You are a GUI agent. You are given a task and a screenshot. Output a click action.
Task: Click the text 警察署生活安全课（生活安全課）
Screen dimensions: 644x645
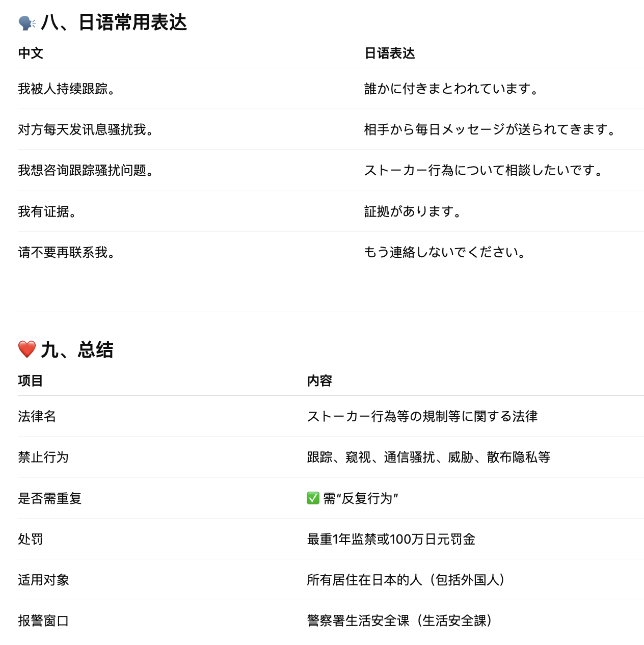click(400, 621)
